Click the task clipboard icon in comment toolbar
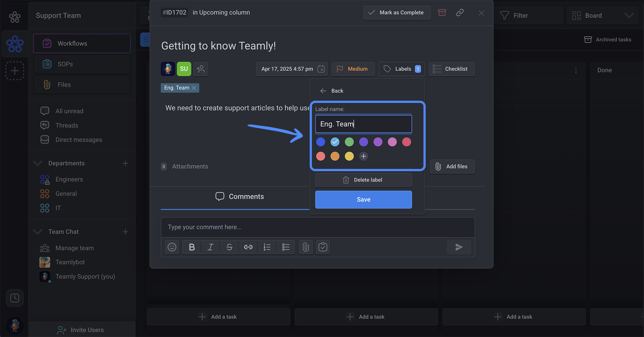This screenshot has width=644, height=337. (x=323, y=247)
